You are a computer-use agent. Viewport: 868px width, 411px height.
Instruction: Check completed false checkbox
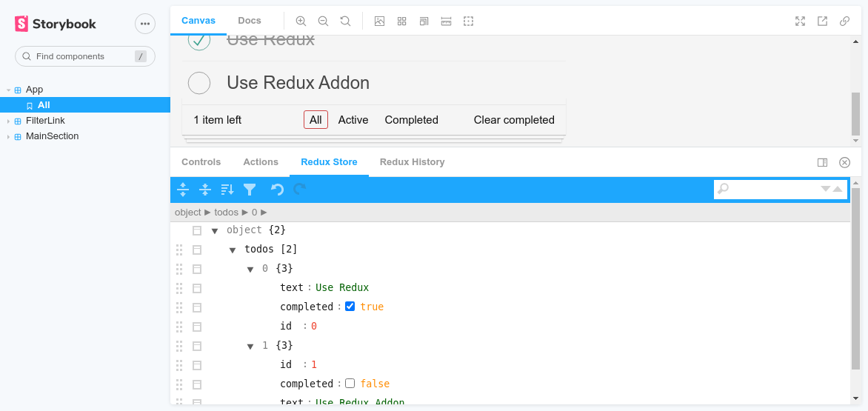coord(350,384)
